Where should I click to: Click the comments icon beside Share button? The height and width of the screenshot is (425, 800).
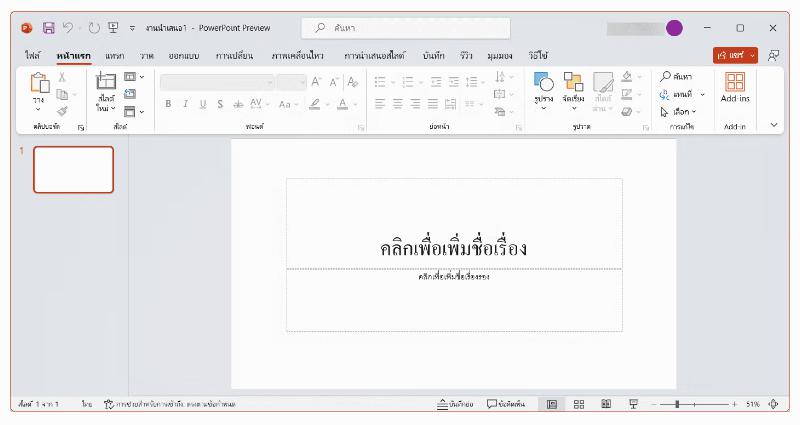(773, 55)
